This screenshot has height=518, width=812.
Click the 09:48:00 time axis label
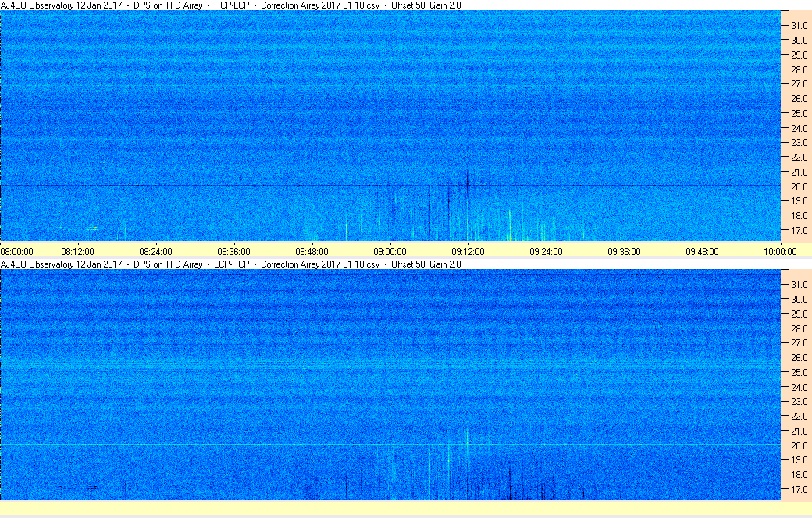[702, 251]
